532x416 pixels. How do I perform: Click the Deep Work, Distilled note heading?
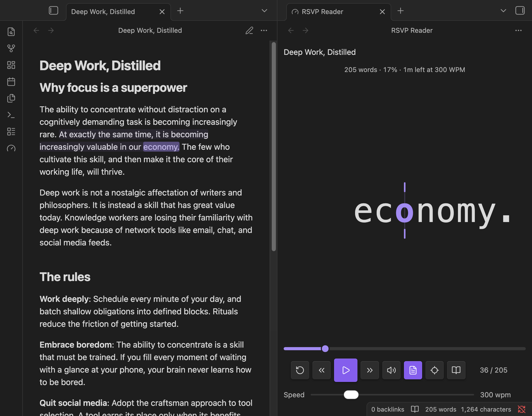(100, 66)
